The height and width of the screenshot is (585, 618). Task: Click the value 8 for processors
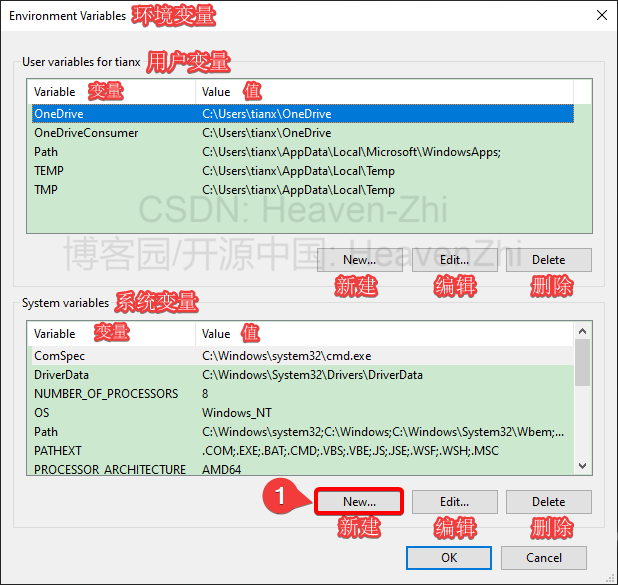[205, 394]
